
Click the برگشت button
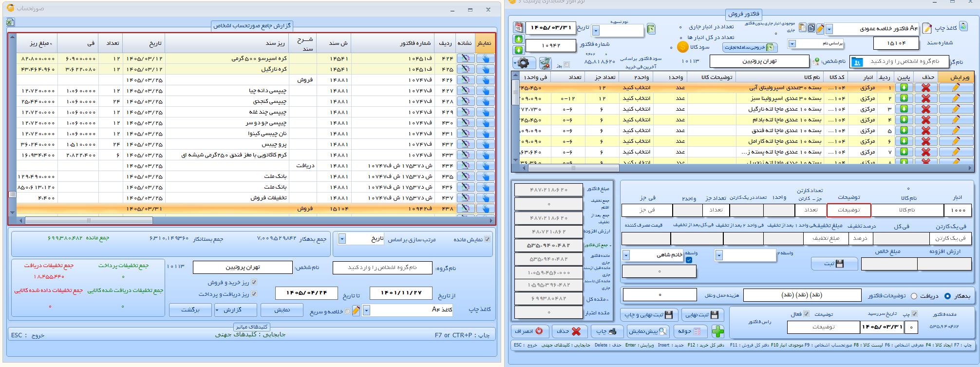(x=190, y=310)
